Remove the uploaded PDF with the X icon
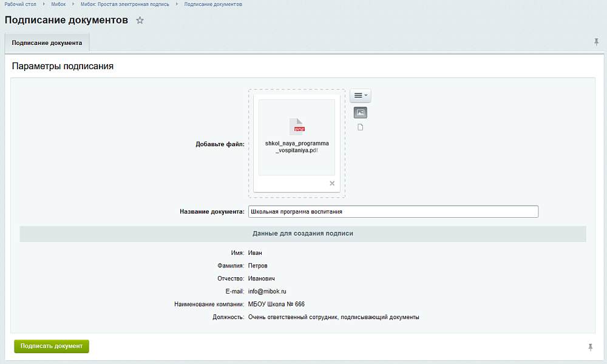The width and height of the screenshot is (607, 364). (332, 183)
